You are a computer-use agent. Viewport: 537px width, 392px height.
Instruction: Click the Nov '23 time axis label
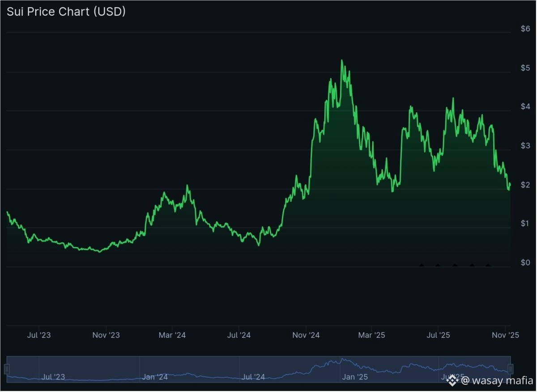tap(106, 335)
